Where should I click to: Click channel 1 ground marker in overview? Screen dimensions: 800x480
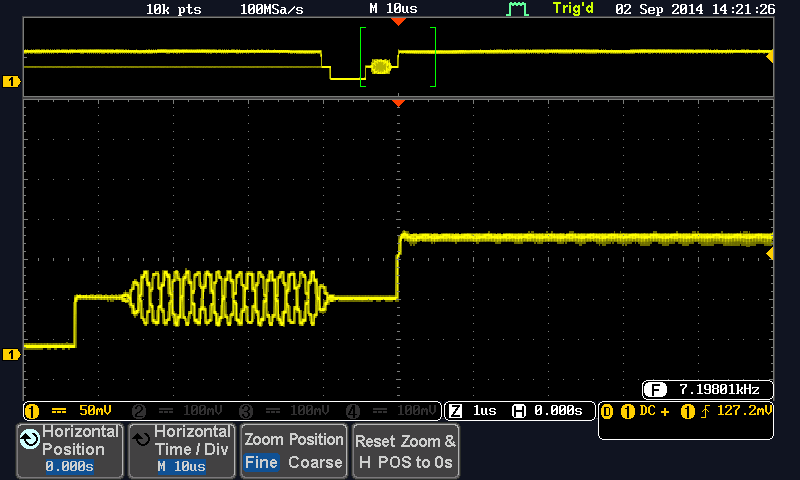(12, 81)
